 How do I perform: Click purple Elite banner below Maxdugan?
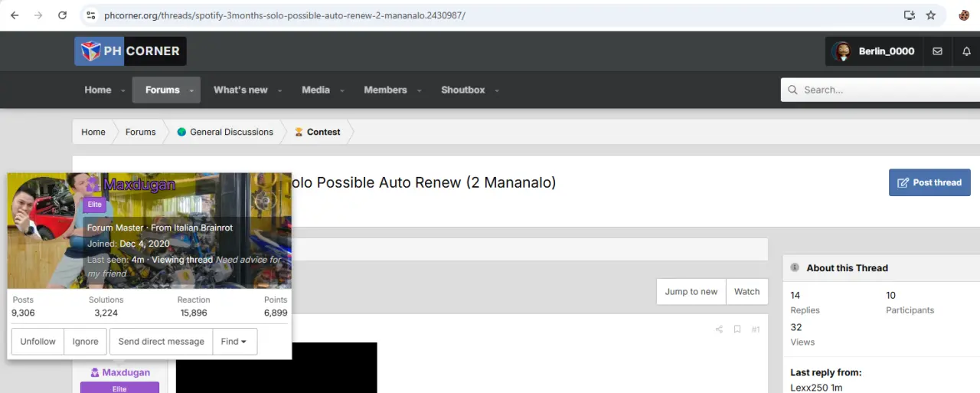119,388
